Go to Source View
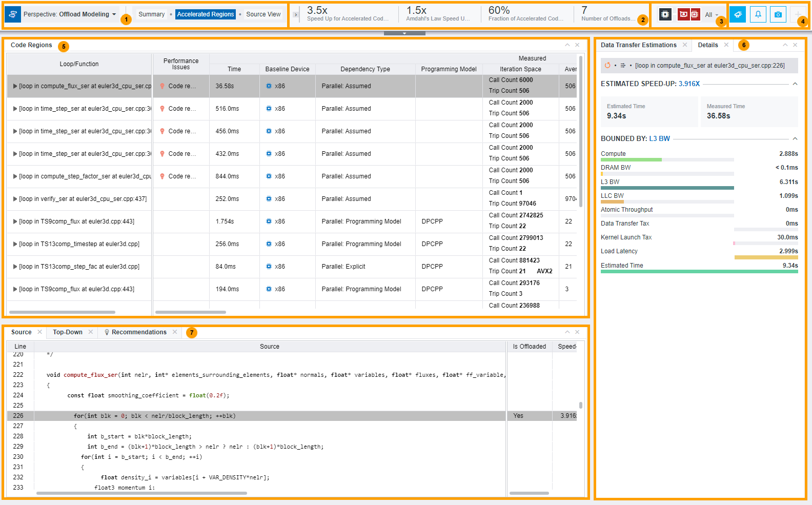The width and height of the screenshot is (812, 505). coord(263,14)
